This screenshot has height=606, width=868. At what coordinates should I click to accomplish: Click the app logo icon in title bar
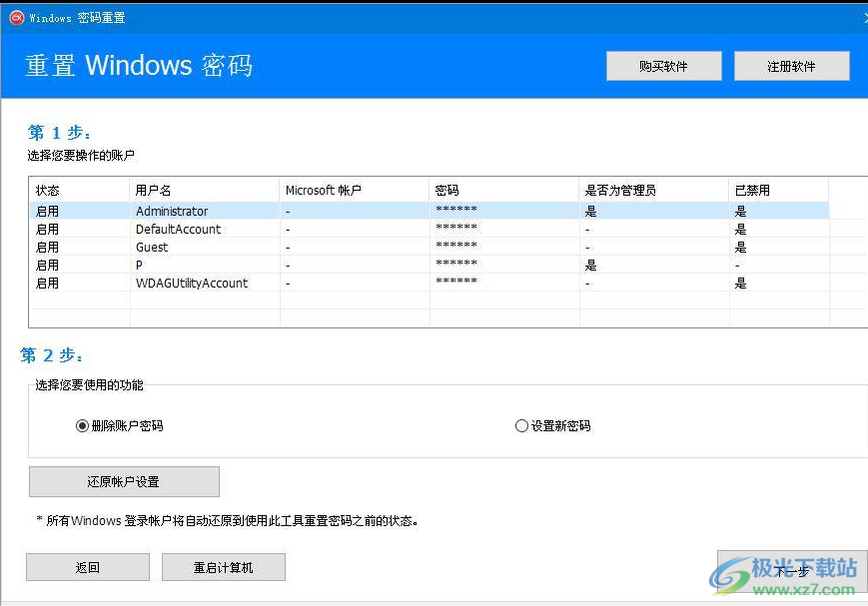coord(17,18)
